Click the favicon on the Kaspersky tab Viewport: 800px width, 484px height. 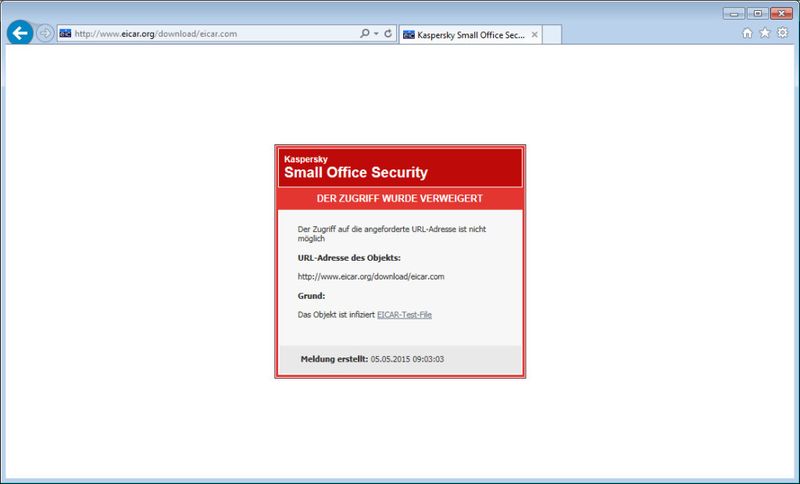point(409,35)
